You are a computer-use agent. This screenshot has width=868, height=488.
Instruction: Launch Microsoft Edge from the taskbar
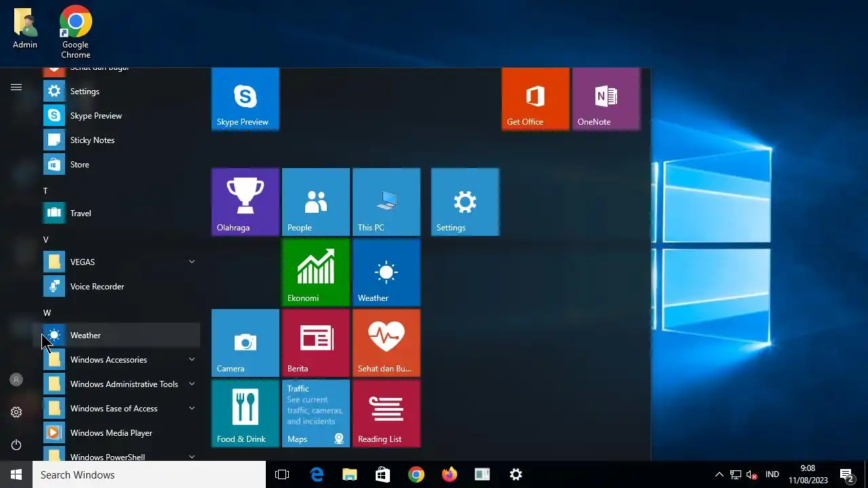[317, 474]
